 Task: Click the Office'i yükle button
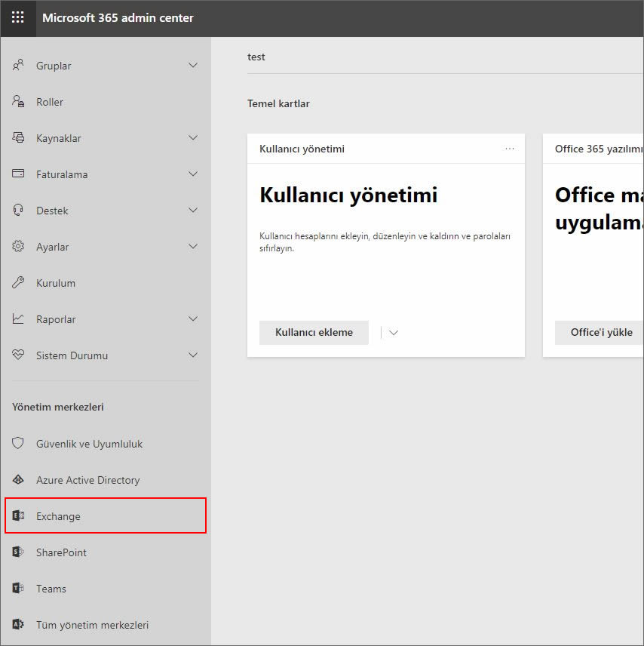point(600,333)
